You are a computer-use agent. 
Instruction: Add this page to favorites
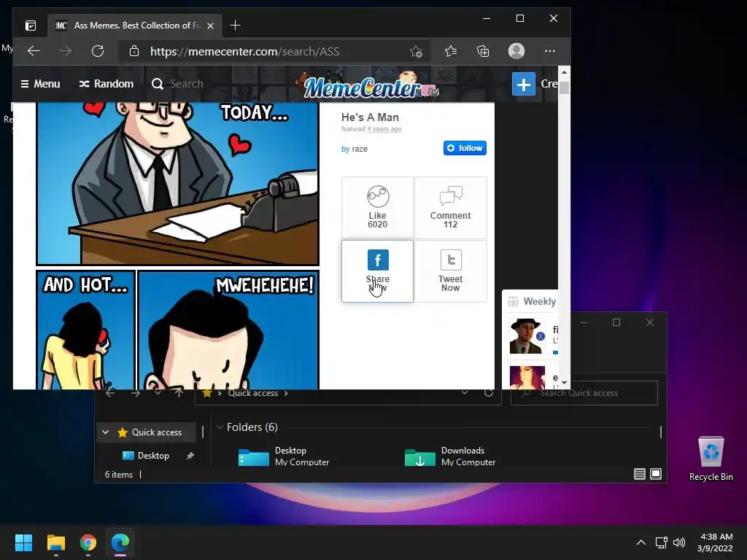416,52
